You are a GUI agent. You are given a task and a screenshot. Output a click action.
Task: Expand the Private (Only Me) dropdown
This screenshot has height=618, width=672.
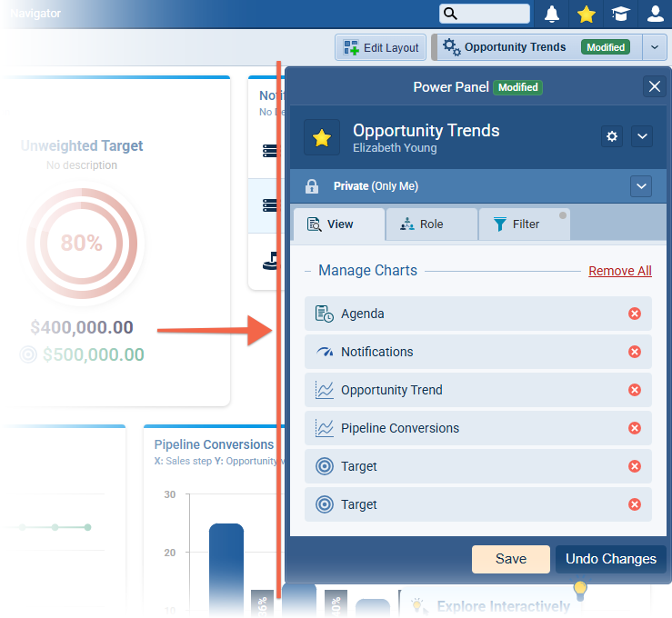642,186
